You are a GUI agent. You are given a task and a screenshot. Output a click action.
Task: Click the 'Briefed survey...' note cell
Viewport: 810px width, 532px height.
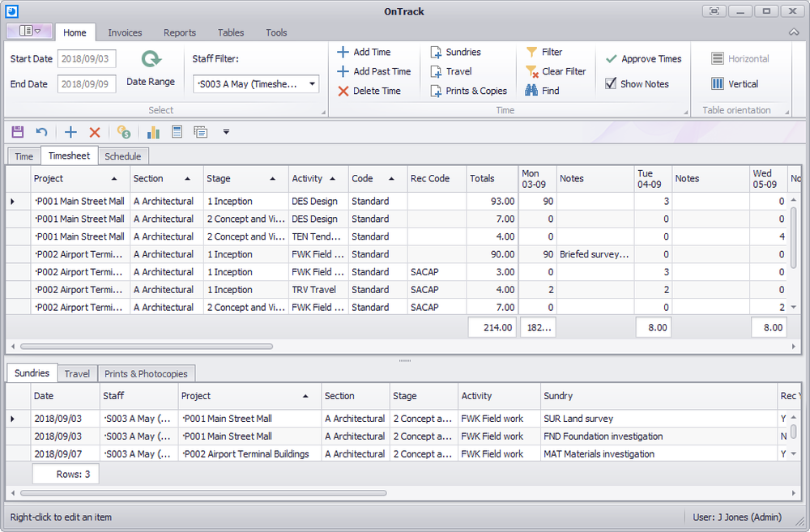point(595,254)
